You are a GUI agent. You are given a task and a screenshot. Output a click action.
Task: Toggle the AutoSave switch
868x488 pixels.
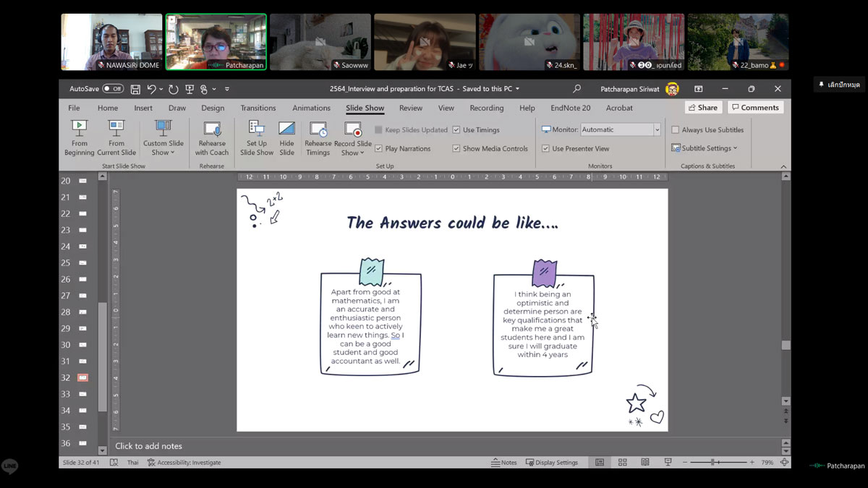click(113, 89)
